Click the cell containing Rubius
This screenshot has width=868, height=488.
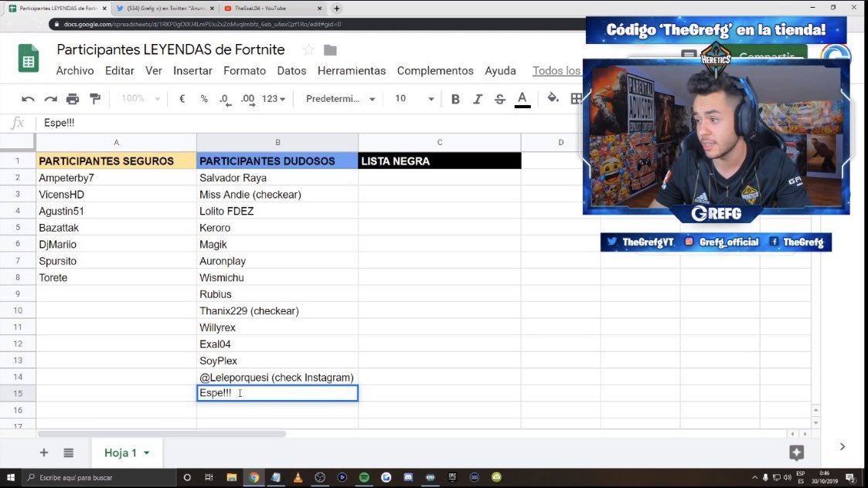[x=277, y=293]
